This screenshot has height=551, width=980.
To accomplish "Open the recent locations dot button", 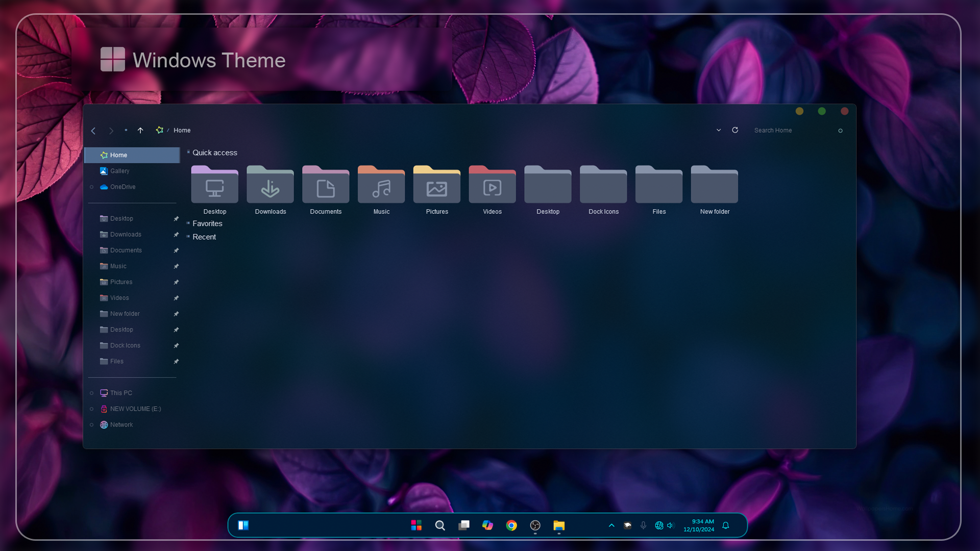I will [126, 130].
